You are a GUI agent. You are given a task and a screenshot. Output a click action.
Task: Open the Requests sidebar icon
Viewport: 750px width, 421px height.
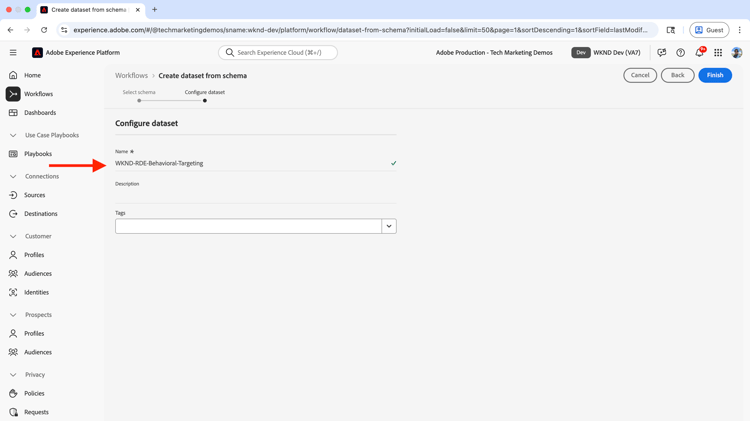[13, 411]
